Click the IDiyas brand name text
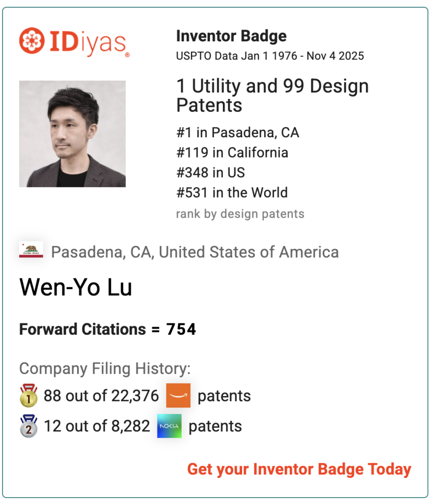This screenshot has width=433, height=504. click(88, 42)
